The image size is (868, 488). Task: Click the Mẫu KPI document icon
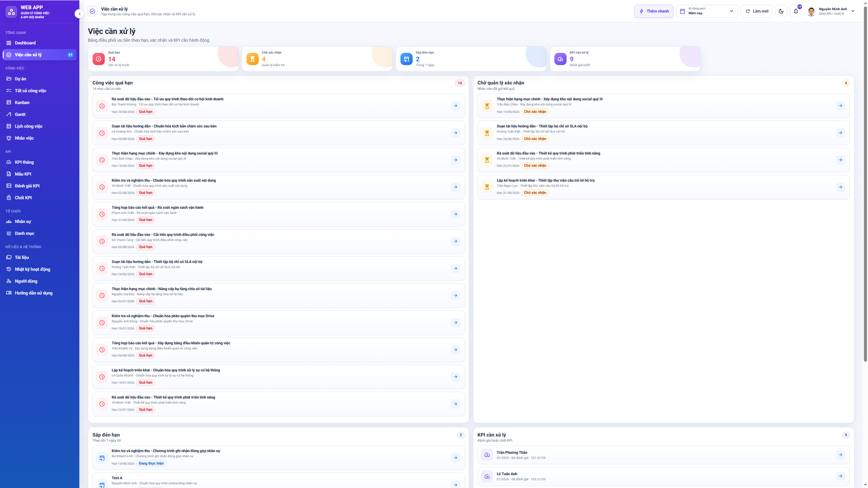pyautogui.click(x=9, y=174)
